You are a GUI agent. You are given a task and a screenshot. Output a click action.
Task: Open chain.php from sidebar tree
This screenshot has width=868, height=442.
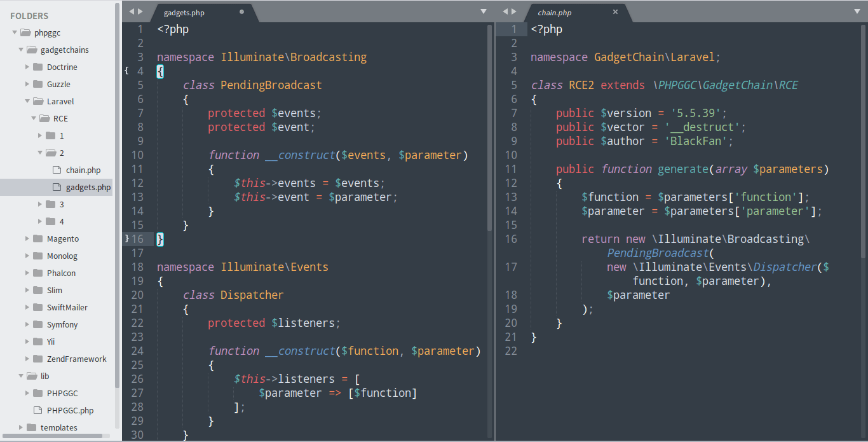83,170
